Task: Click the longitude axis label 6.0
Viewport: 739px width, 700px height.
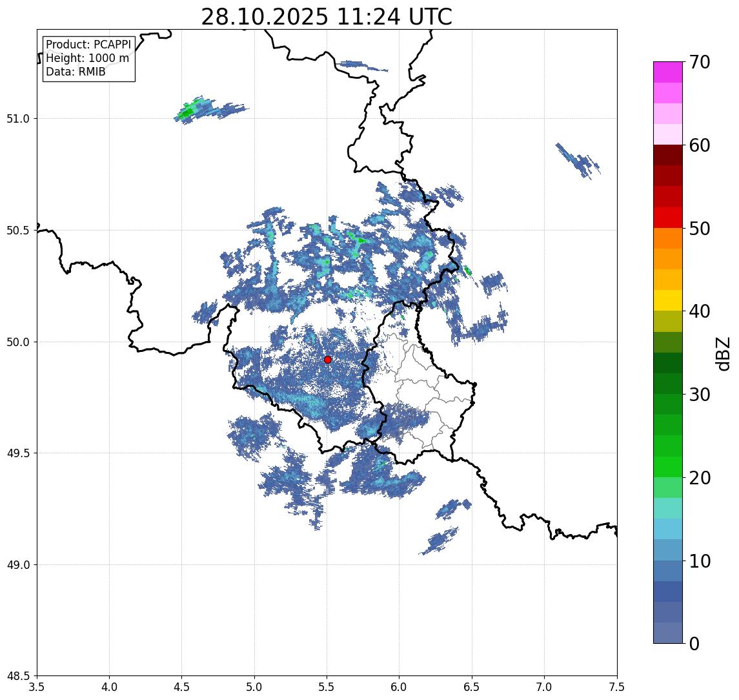Action: click(400, 687)
